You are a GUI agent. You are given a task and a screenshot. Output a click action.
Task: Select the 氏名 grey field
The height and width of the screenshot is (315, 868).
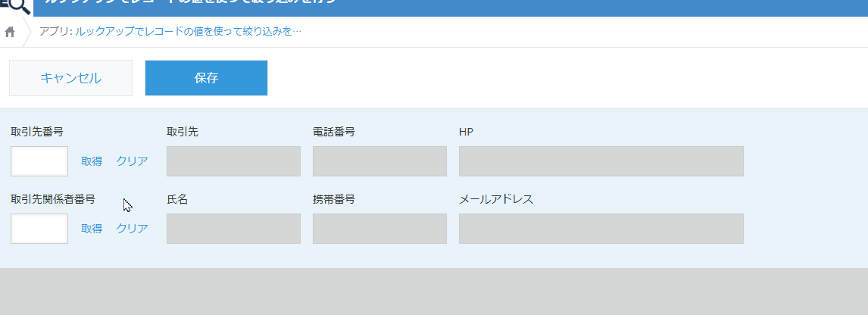coord(233,229)
